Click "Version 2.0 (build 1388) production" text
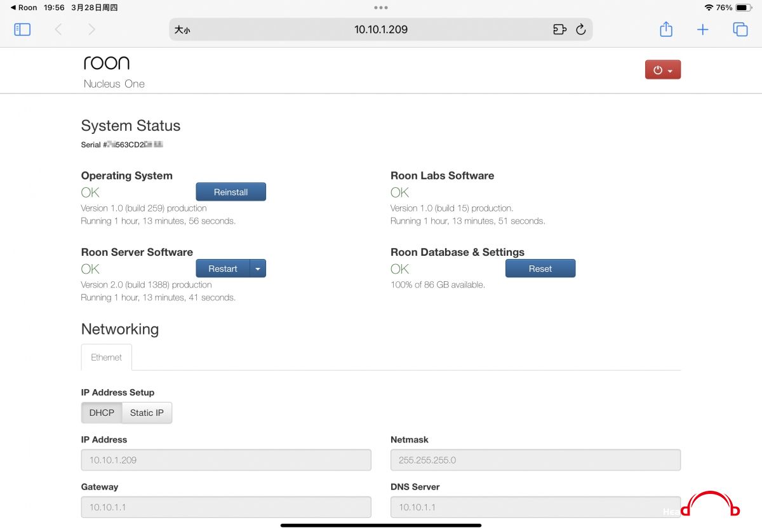This screenshot has width=762, height=532. coord(146,284)
